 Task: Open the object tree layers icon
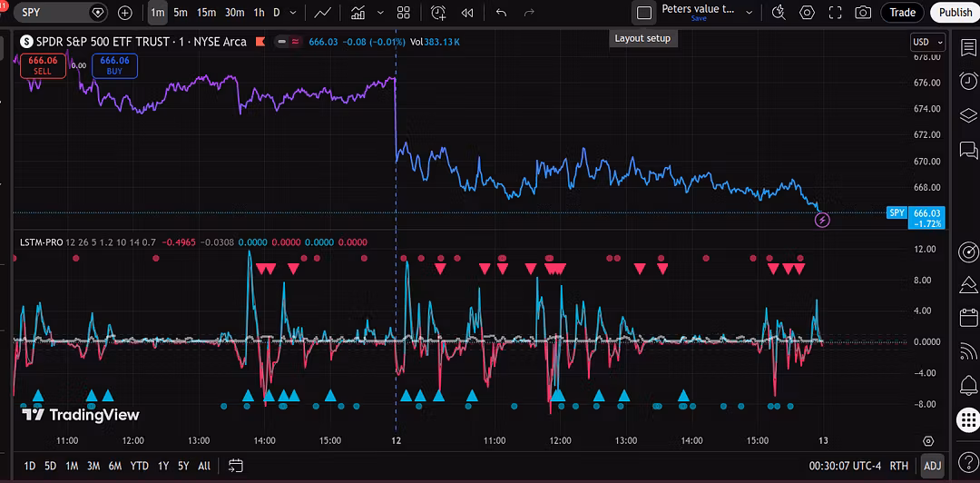tap(968, 115)
